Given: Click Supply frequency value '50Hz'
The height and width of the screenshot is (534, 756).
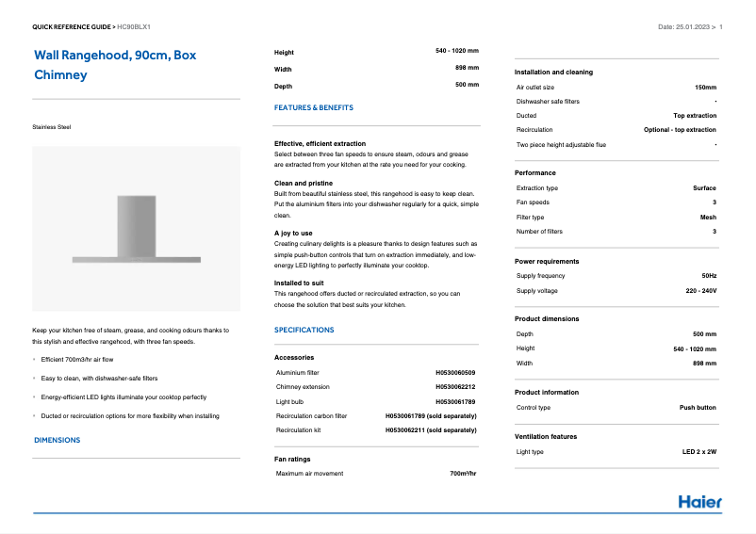Looking at the screenshot, I should click(709, 275).
